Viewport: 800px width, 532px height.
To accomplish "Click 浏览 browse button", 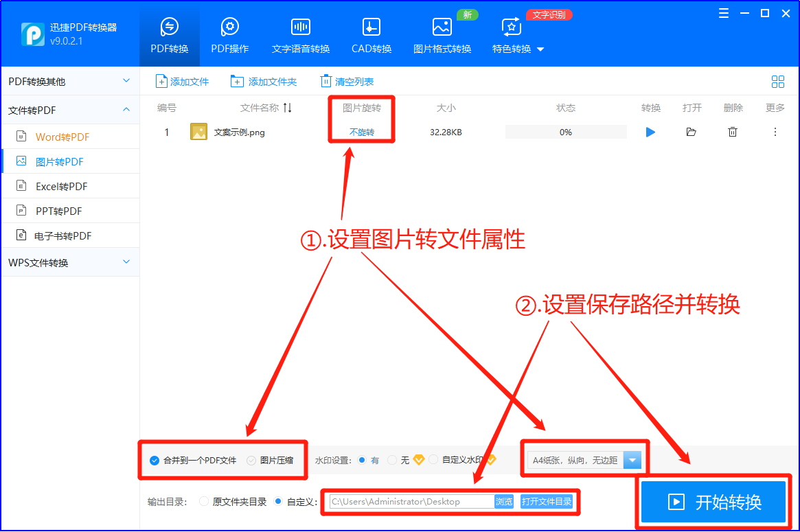I will [x=504, y=501].
